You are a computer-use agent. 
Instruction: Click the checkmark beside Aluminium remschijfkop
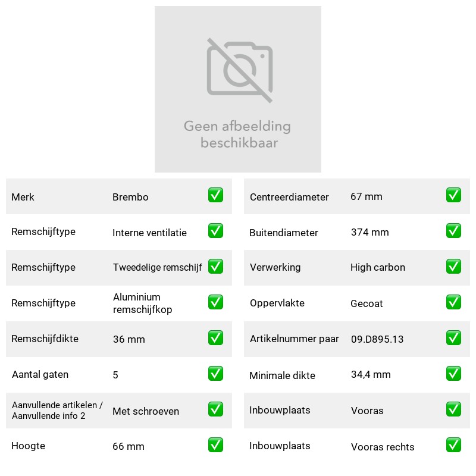click(215, 302)
